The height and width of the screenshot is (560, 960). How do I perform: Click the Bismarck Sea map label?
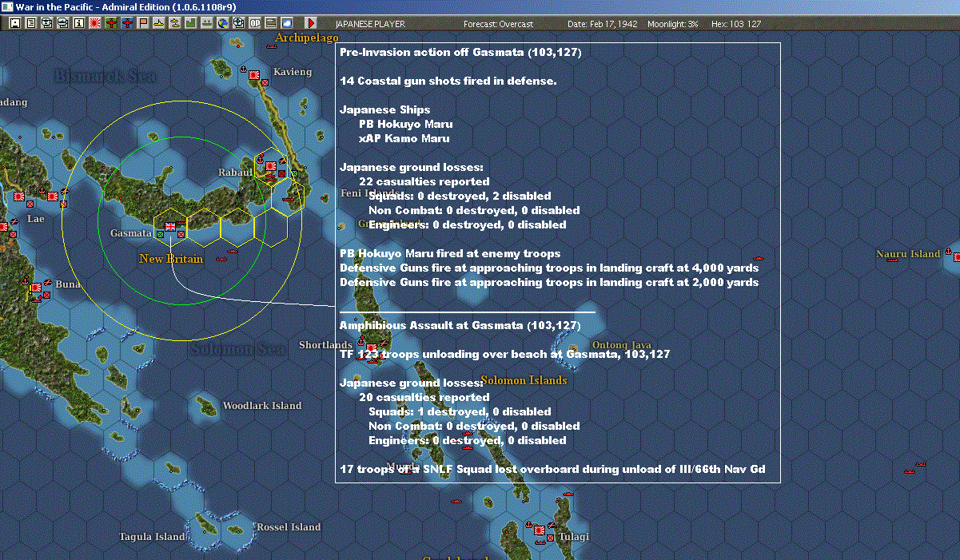point(106,77)
